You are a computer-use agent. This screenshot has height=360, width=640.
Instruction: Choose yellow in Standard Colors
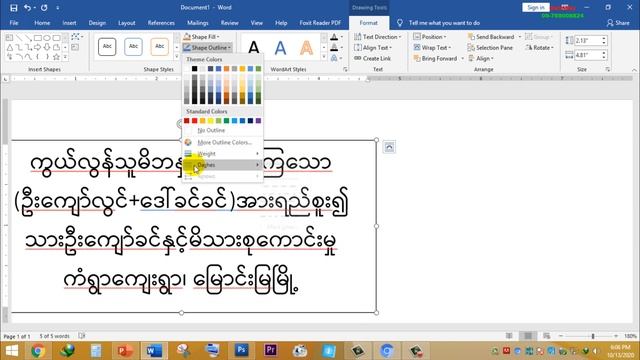(x=211, y=121)
